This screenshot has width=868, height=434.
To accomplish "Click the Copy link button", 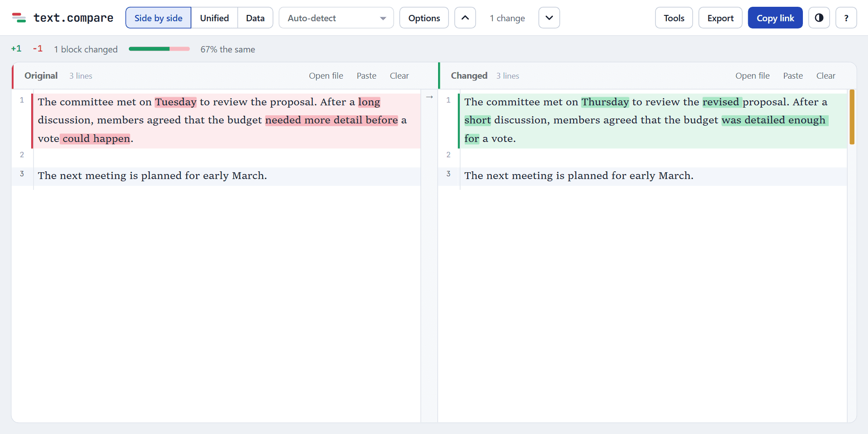I will coord(775,18).
